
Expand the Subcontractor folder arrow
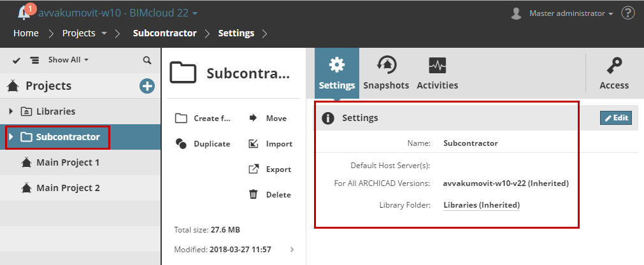11,137
